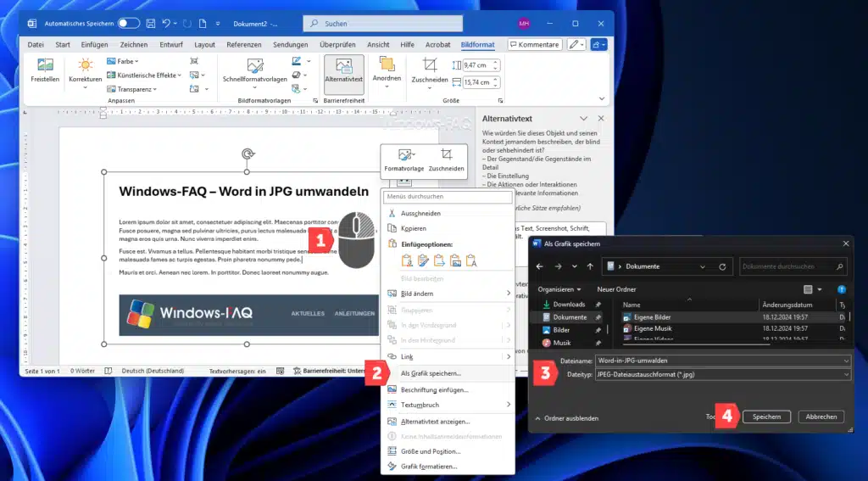The image size is (868, 481).
Task: Click the Anordnen icon in the ribbon
Action: [387, 64]
